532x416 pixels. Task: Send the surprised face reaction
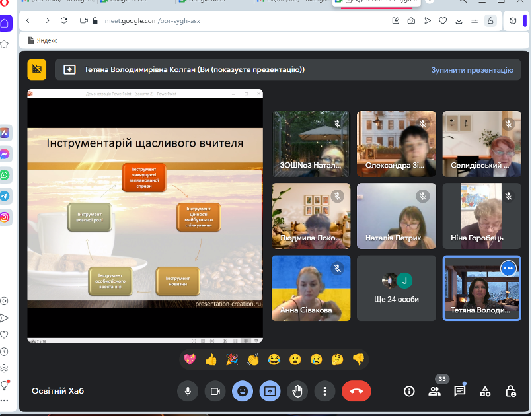pos(295,359)
